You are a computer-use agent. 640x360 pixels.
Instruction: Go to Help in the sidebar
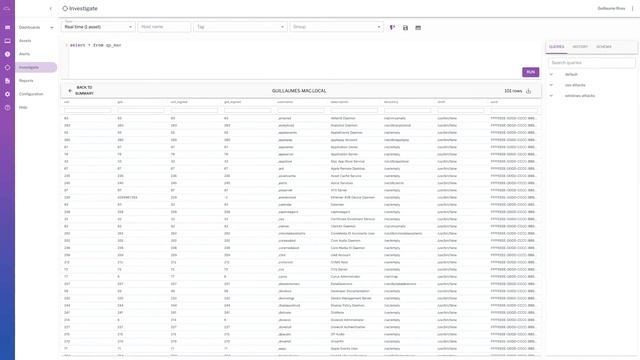pos(23,107)
